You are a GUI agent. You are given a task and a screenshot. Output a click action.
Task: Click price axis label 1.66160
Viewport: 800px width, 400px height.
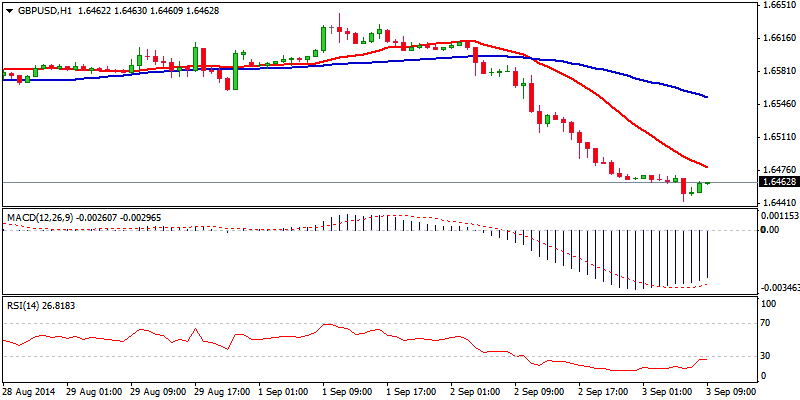coord(778,38)
